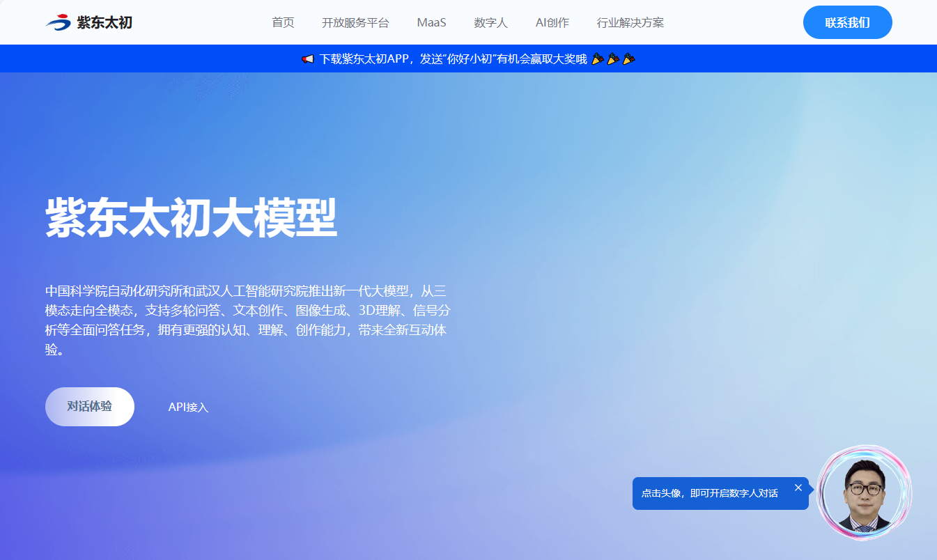Select the AI创作 navigation item
Viewport: 937px width, 560px height.
pos(552,22)
